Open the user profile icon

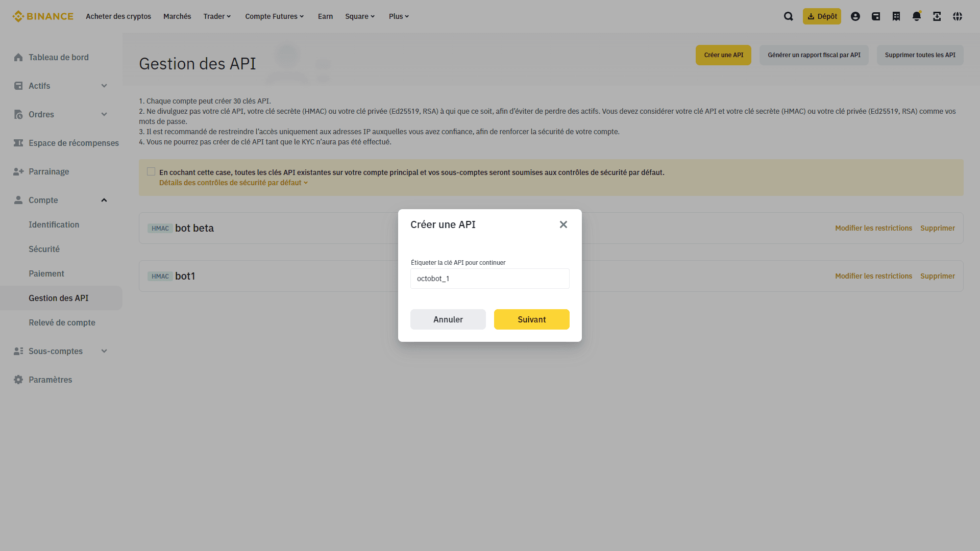pos(855,16)
